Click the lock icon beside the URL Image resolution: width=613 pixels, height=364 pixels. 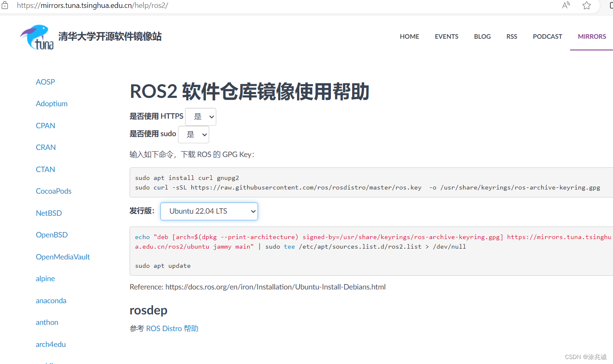pyautogui.click(x=5, y=5)
